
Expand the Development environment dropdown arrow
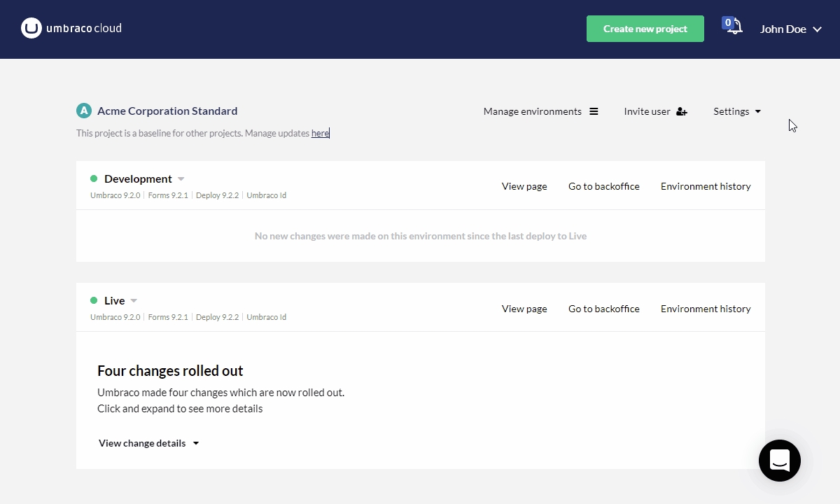(181, 179)
